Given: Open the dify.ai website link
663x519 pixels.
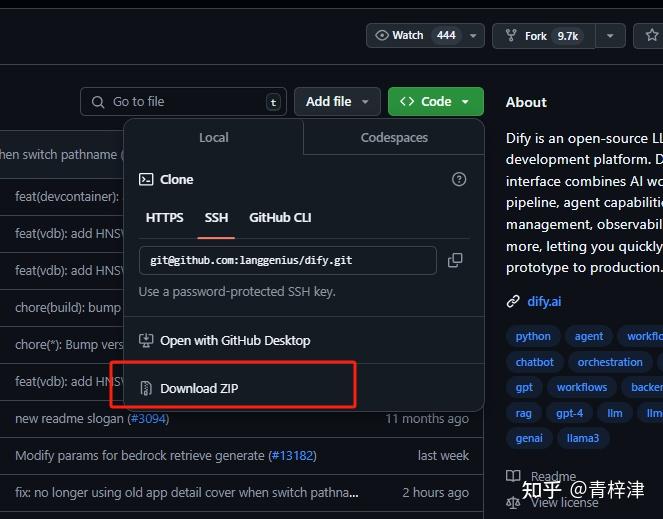Looking at the screenshot, I should pos(544,302).
